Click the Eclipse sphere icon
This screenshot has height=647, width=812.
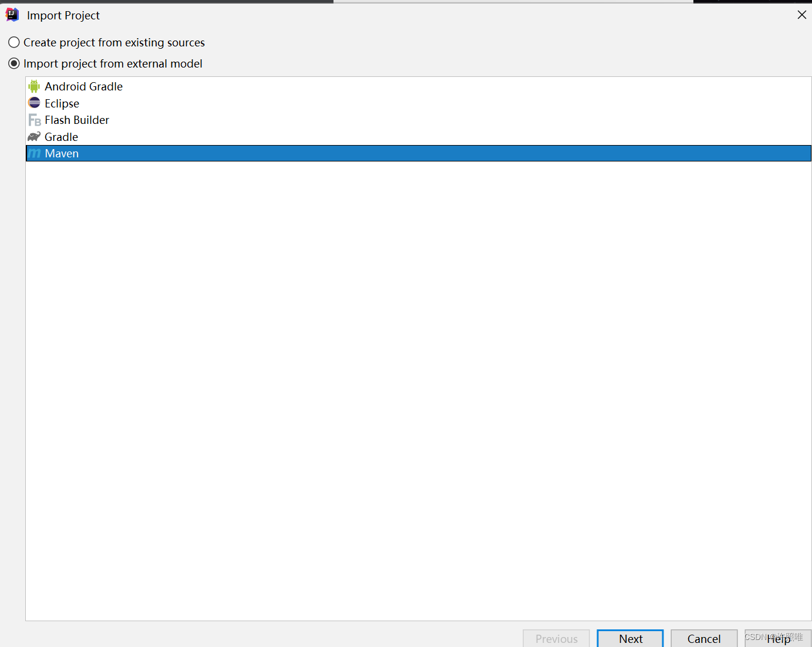point(34,103)
